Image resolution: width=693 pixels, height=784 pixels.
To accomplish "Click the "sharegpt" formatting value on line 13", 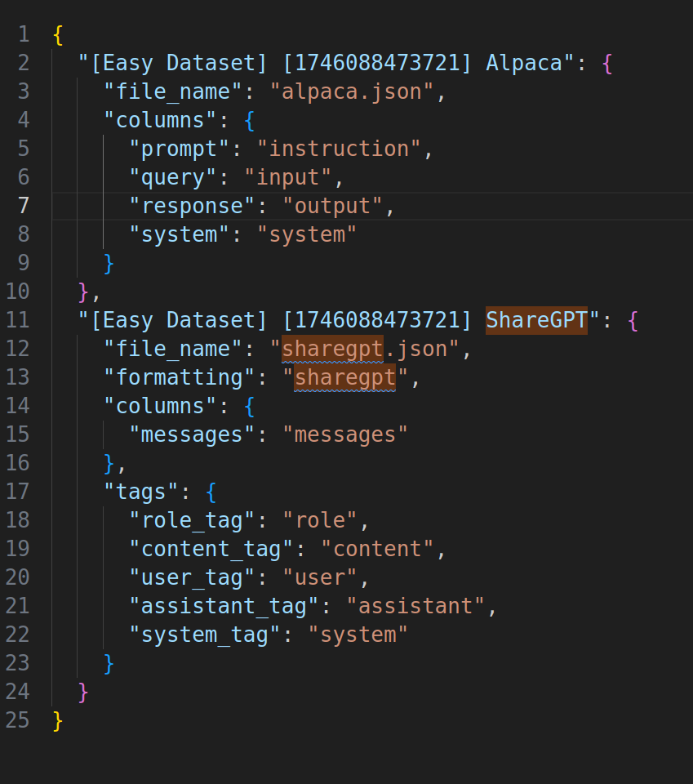I will [x=345, y=377].
